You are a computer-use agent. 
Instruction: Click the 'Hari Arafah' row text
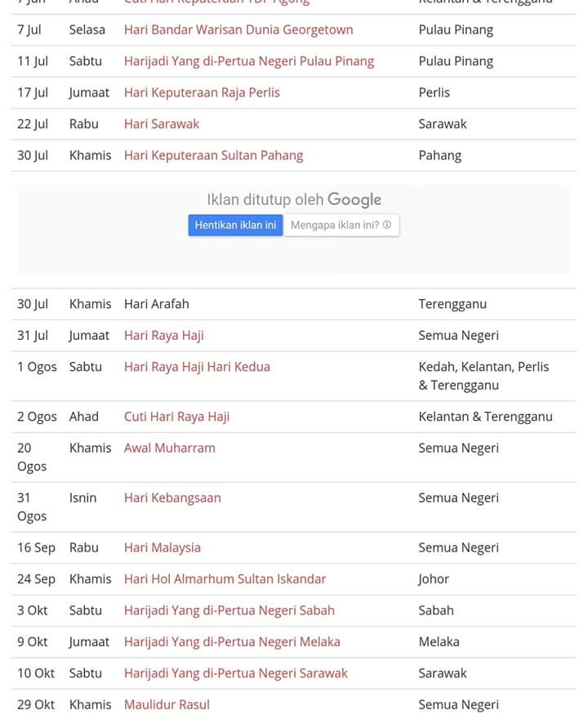tap(157, 304)
